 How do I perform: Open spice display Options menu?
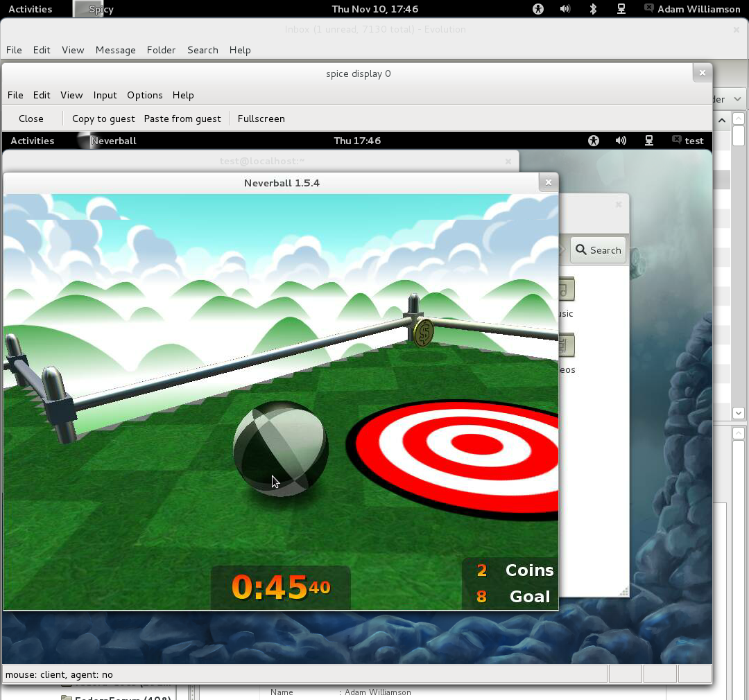pos(145,95)
